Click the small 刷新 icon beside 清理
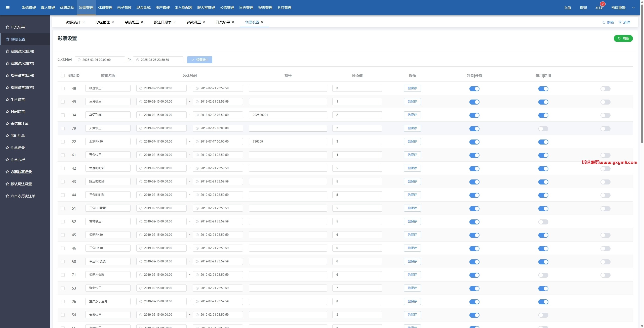The width and height of the screenshot is (644, 328). 604,22
